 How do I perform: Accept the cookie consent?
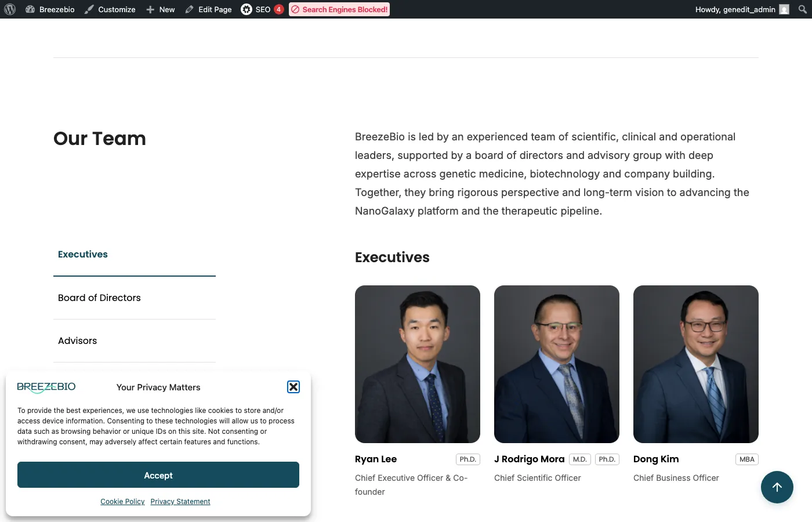[x=158, y=475]
